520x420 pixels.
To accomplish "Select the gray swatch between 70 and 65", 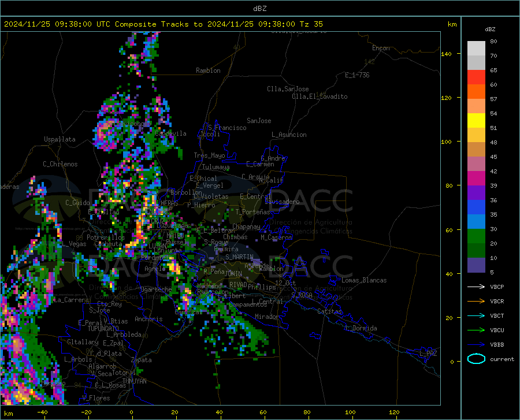I will (476, 62).
